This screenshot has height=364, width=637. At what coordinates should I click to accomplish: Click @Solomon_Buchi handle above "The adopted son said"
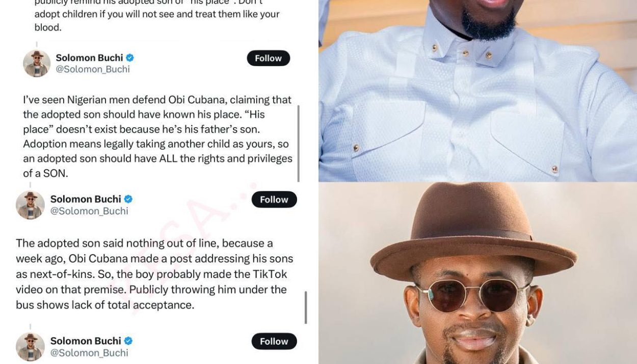[x=89, y=211]
